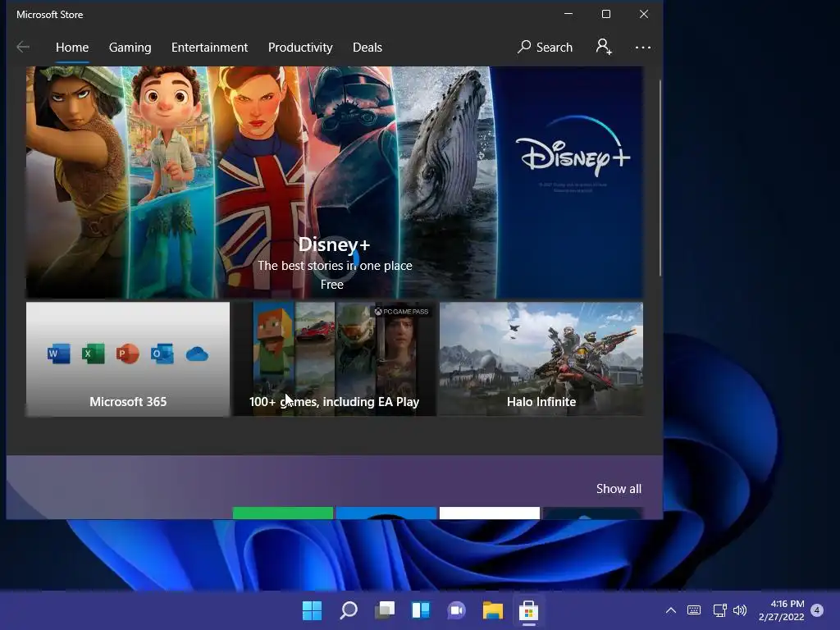Switch to the Deals tab
Image resolution: width=840 pixels, height=630 pixels.
[367, 47]
